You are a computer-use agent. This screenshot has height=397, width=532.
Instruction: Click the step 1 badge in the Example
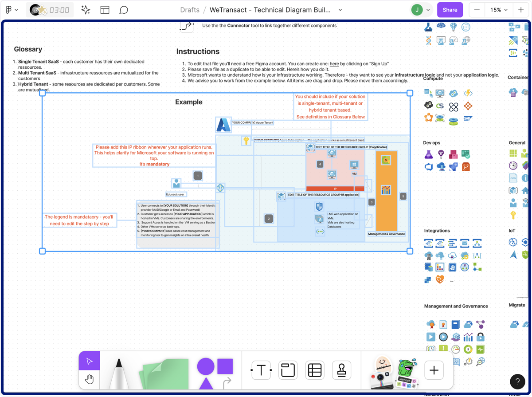(x=198, y=176)
